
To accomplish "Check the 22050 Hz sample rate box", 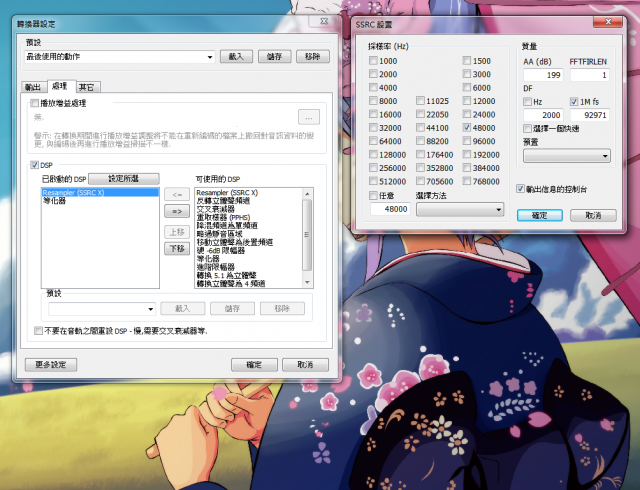I will [420, 114].
